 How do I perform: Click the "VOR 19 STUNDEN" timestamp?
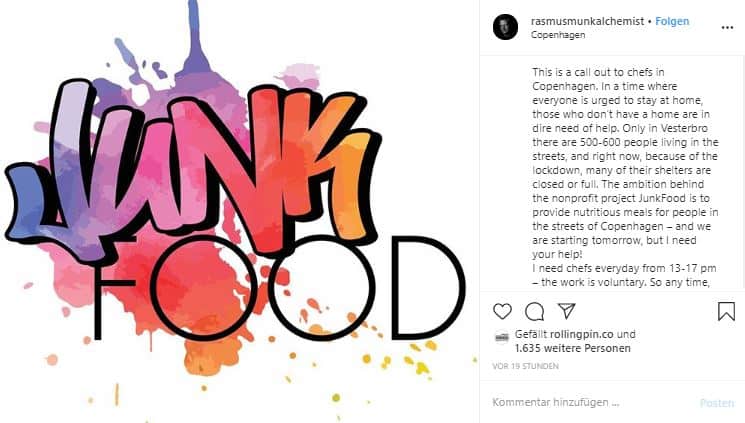[524, 368]
